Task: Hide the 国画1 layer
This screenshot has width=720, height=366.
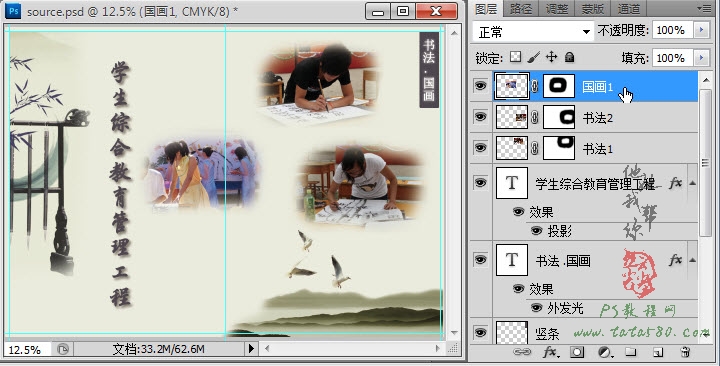Action: 480,86
